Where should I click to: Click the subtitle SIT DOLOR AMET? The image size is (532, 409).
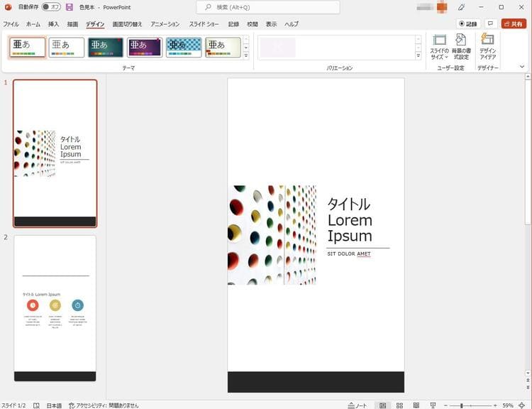coord(349,253)
